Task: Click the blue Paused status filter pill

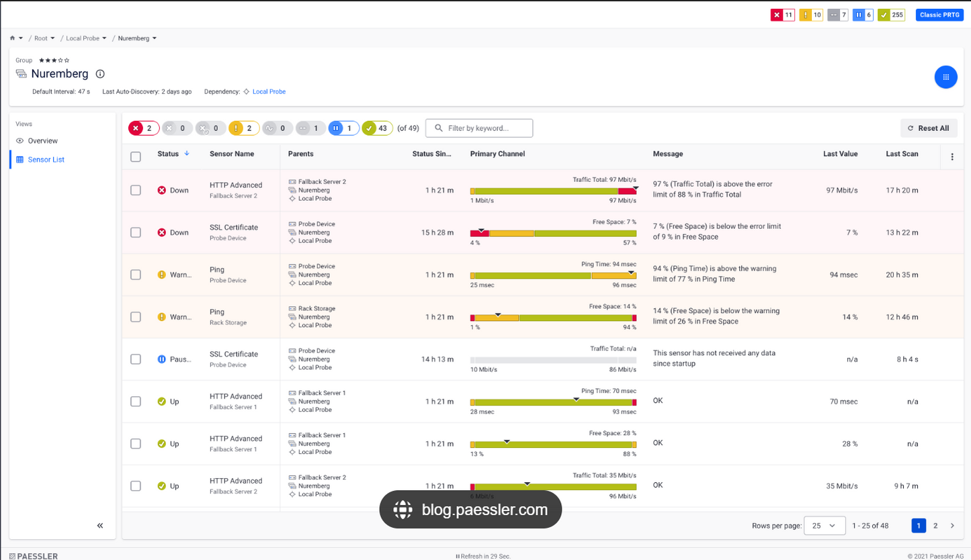Action: (343, 128)
